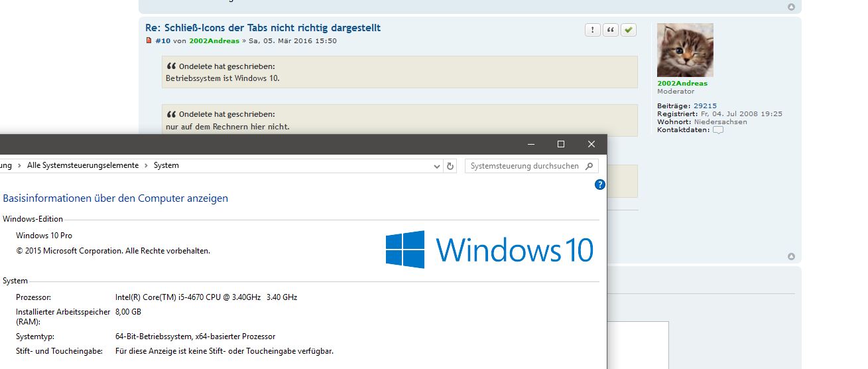Open the Kontaktdaten speech bubble icon
This screenshot has height=369, width=868.
[717, 130]
